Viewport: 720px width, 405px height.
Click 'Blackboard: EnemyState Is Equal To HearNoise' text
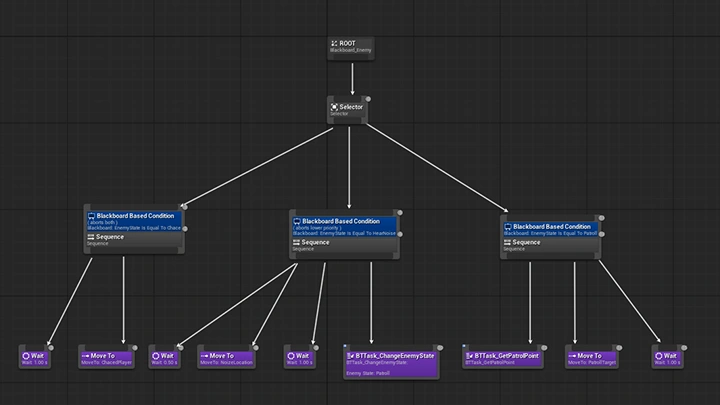(x=344, y=233)
